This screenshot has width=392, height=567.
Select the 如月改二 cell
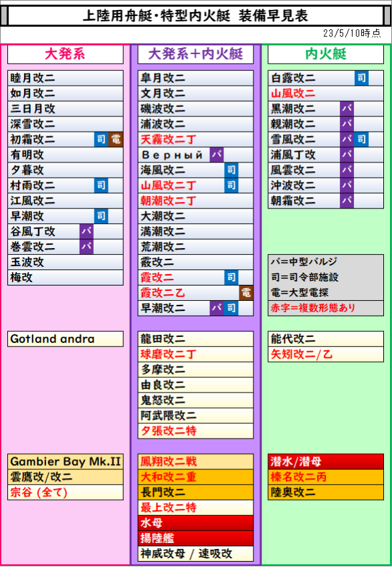[x=66, y=94]
